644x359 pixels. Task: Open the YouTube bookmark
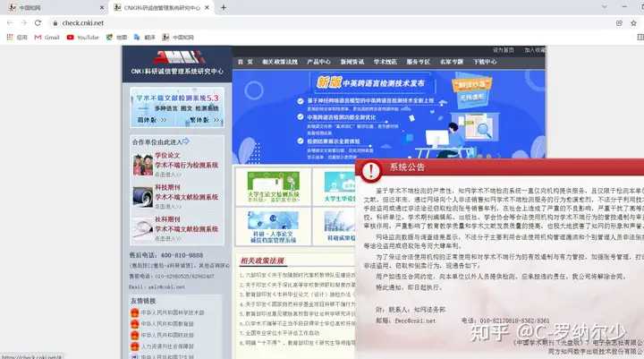pos(82,38)
